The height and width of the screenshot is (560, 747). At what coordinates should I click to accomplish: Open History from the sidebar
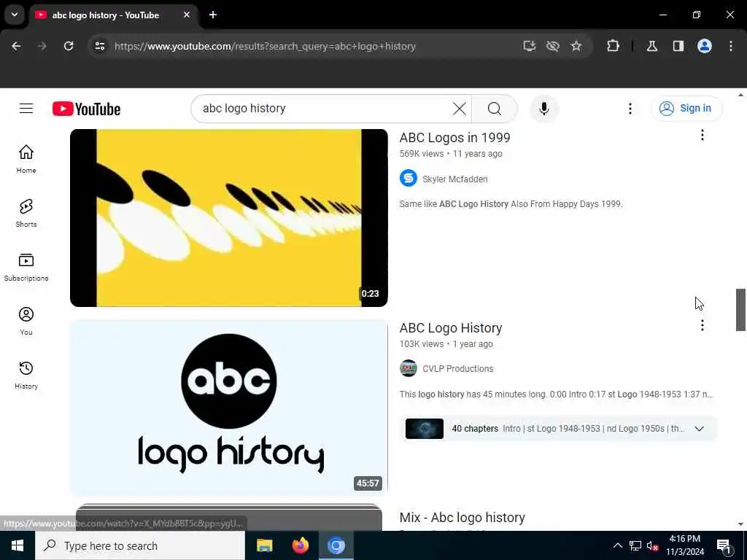pyautogui.click(x=26, y=375)
